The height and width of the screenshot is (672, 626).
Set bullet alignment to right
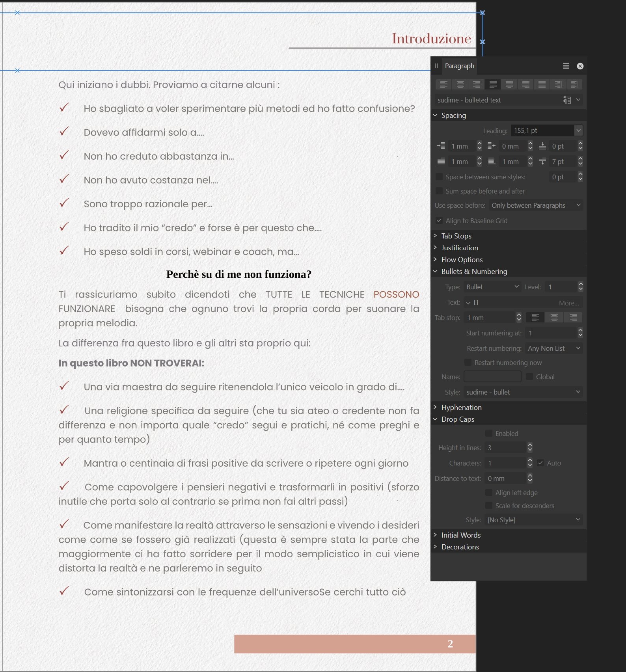[573, 317]
